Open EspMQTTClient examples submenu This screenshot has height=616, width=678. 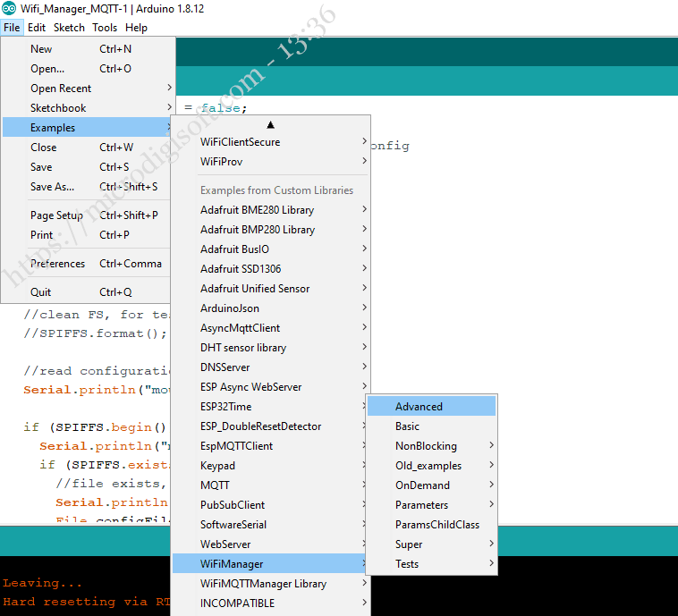(x=269, y=446)
